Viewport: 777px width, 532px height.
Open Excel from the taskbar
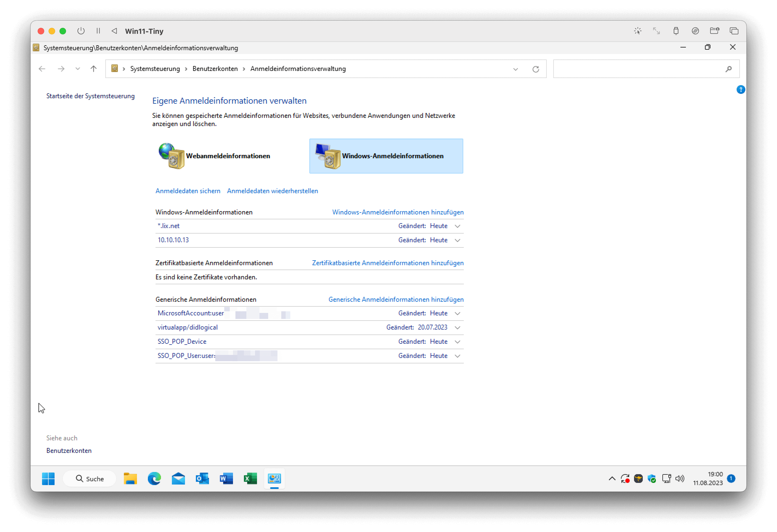point(250,479)
